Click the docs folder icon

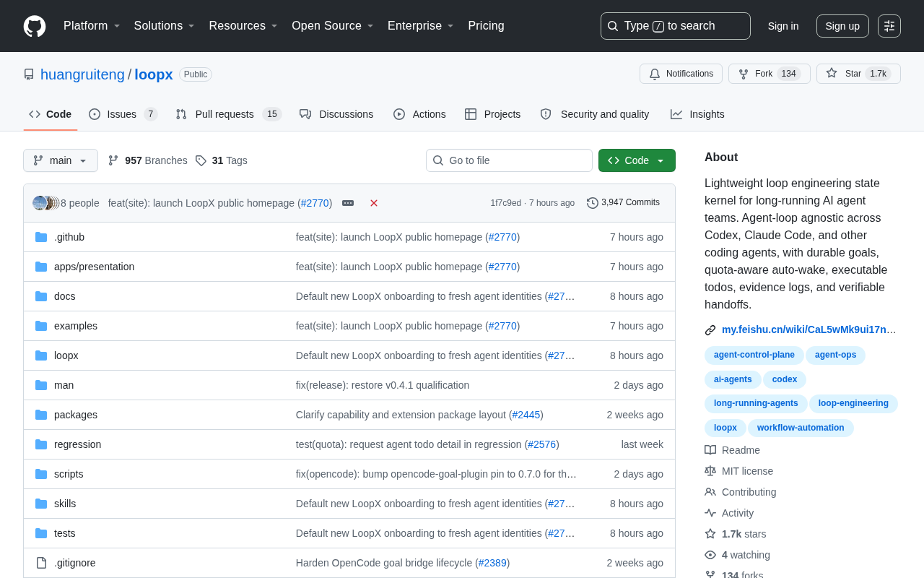tap(41, 296)
